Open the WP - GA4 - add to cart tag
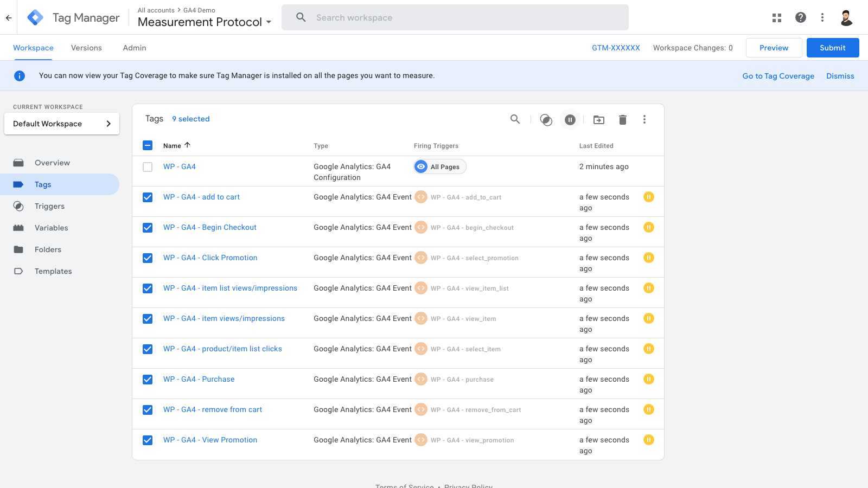868x488 pixels. tap(201, 197)
